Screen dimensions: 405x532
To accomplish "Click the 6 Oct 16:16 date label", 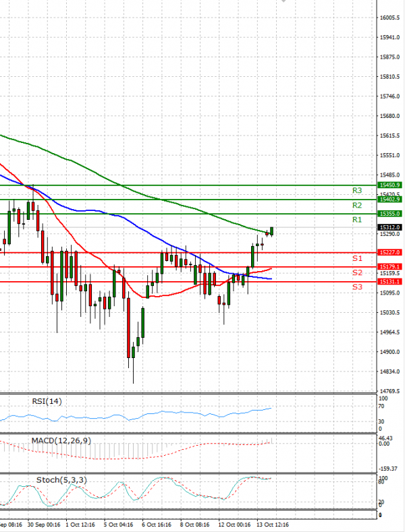I will tap(157, 525).
